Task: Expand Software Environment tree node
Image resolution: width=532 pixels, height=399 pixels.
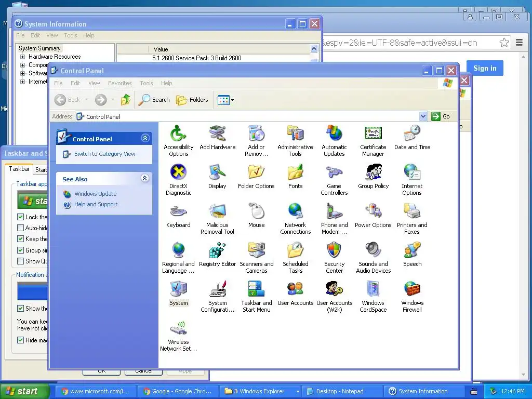Action: click(x=22, y=73)
